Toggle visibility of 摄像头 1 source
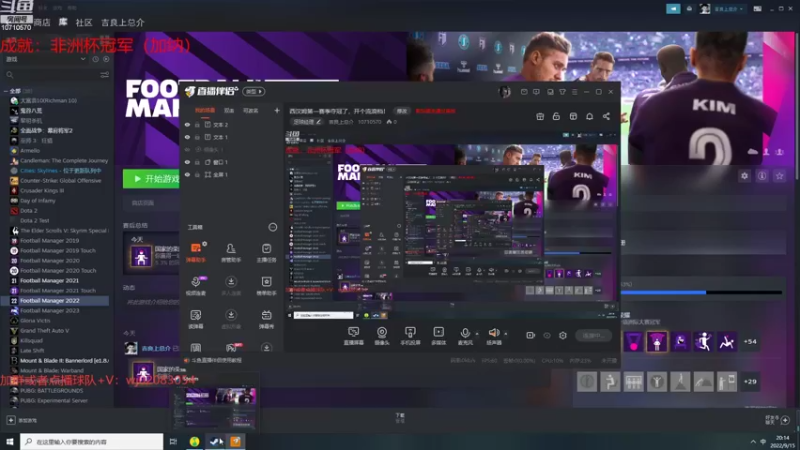This screenshot has height=450, width=800. point(187,149)
